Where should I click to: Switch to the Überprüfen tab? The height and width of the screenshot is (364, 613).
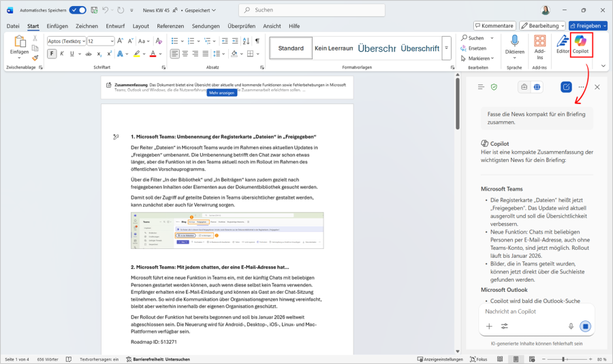point(242,26)
